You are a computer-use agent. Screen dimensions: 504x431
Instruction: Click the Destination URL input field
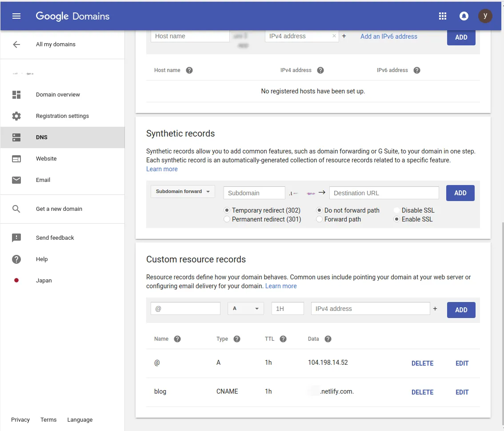click(x=384, y=193)
